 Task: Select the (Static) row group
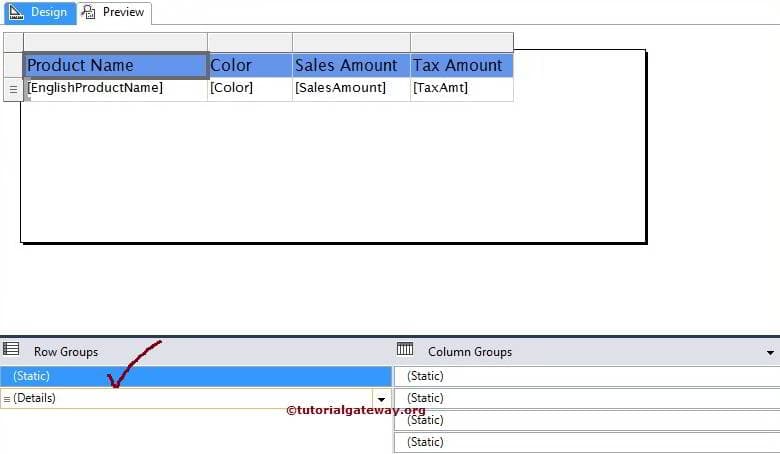(x=196, y=376)
